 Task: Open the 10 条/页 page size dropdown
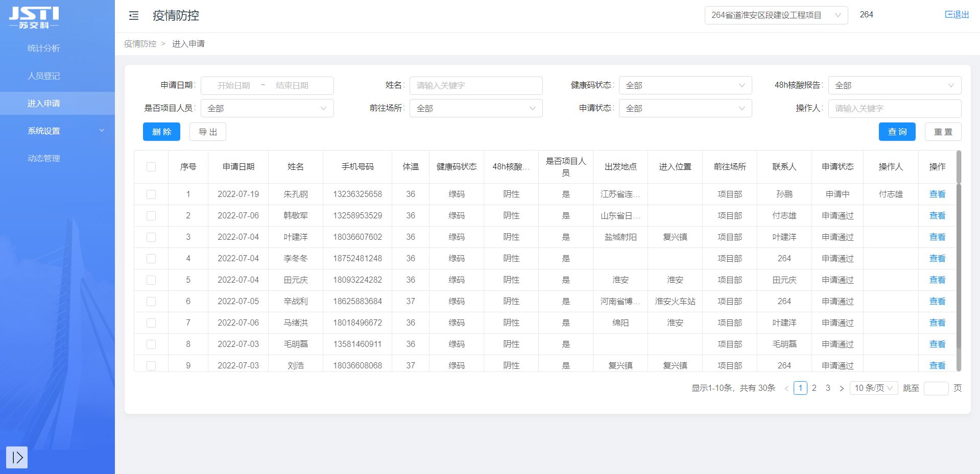(x=873, y=388)
